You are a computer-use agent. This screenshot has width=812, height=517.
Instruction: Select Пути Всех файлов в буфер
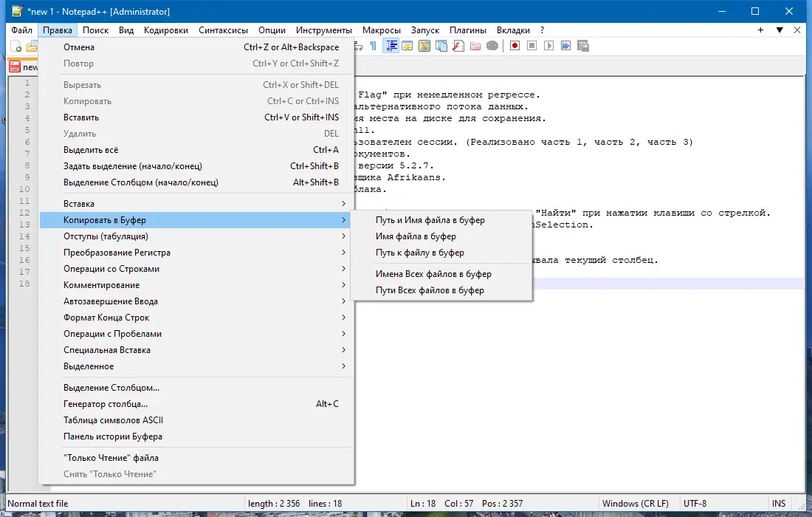tap(441, 290)
